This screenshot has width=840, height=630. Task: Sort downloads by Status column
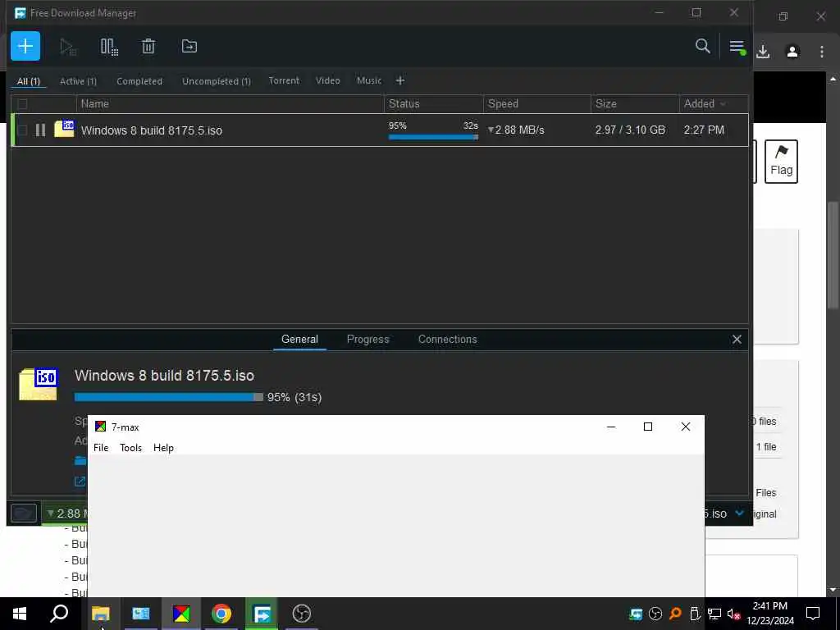(433, 104)
